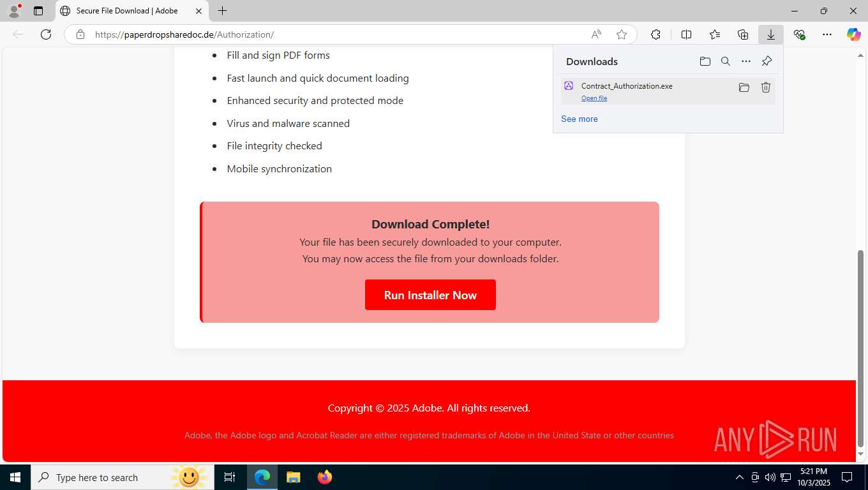
Task: Open the tab actions menu icon
Action: pyautogui.click(x=38, y=11)
